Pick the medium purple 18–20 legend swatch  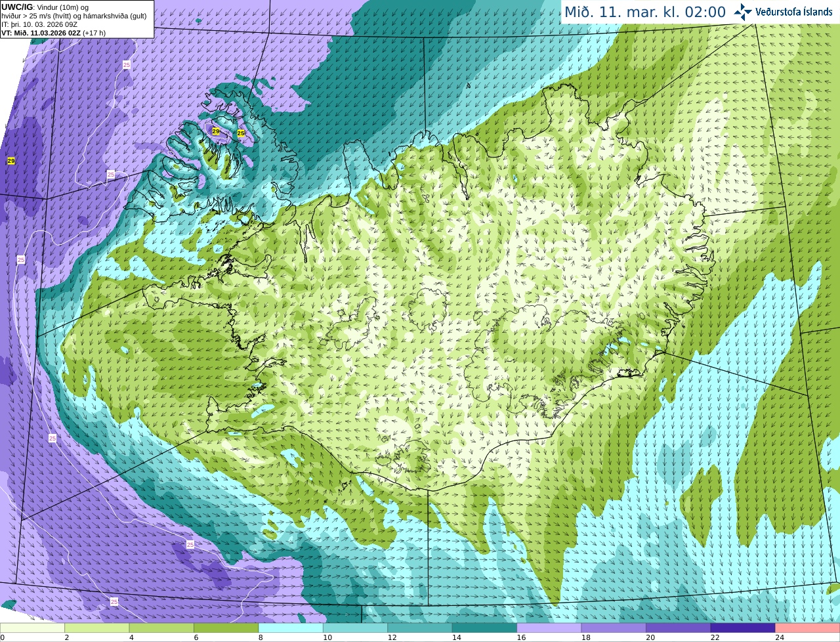coord(614,628)
